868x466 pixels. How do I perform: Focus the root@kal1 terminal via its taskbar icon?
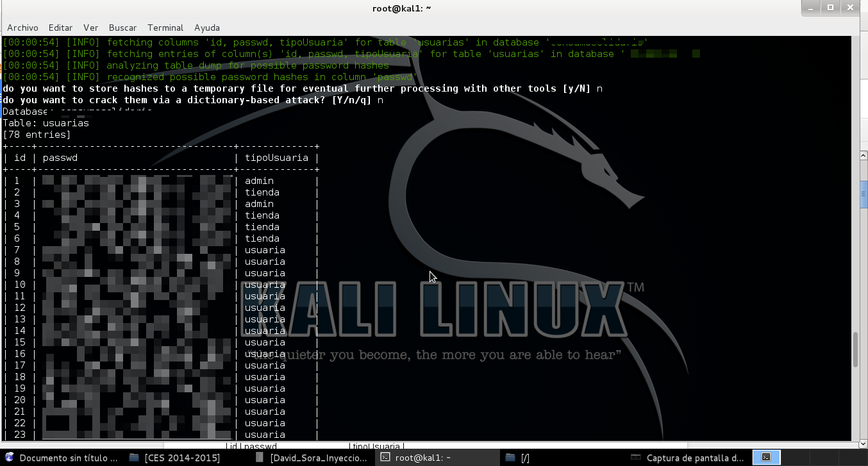(x=417, y=458)
